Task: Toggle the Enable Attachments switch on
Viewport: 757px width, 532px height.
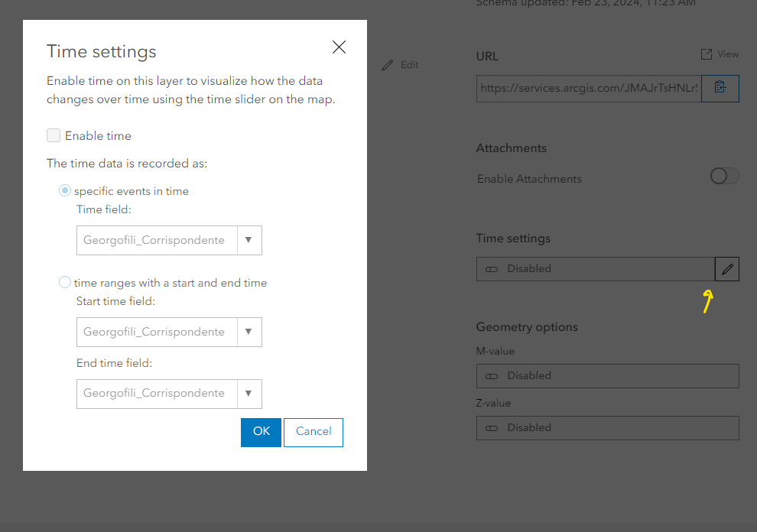Action: [723, 175]
